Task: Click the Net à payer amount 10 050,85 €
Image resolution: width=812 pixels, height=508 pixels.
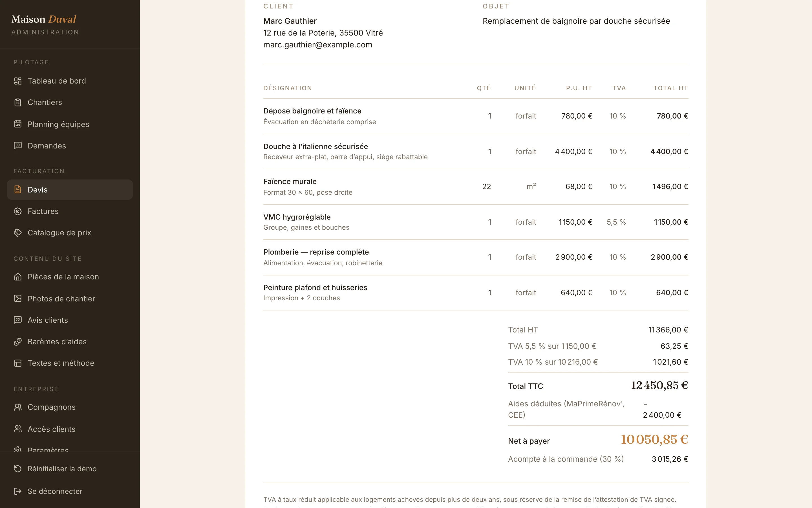Action: tap(654, 439)
